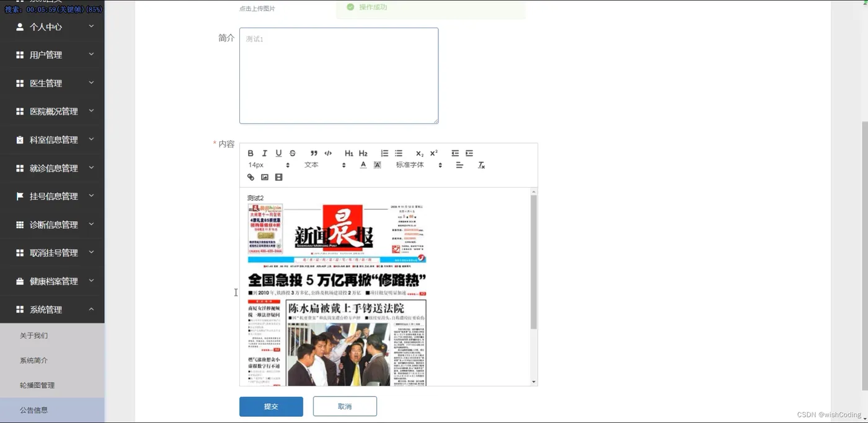Cancel editing with the 取消 button

point(345,406)
